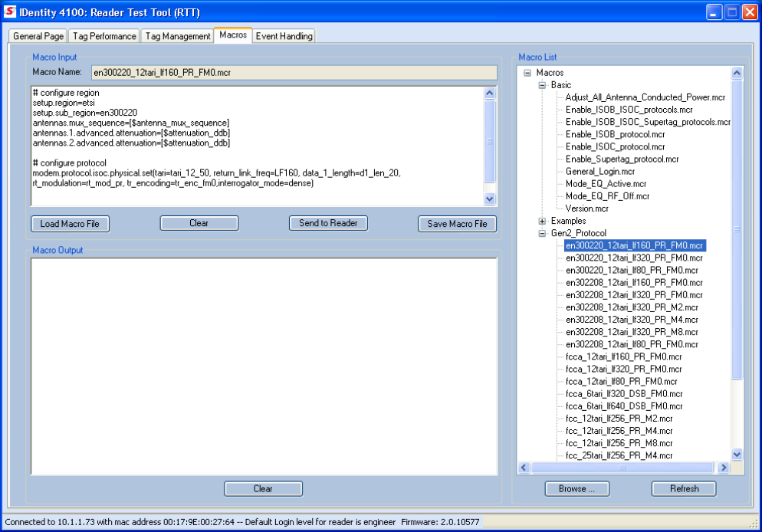Select fcca_12tari_lf160_PR_FM0.mcr
This screenshot has width=762, height=532.
623,356
